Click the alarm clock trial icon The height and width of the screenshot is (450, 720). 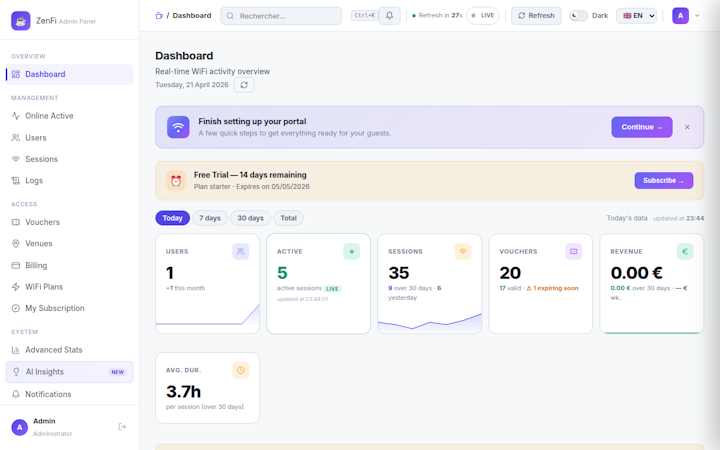176,181
